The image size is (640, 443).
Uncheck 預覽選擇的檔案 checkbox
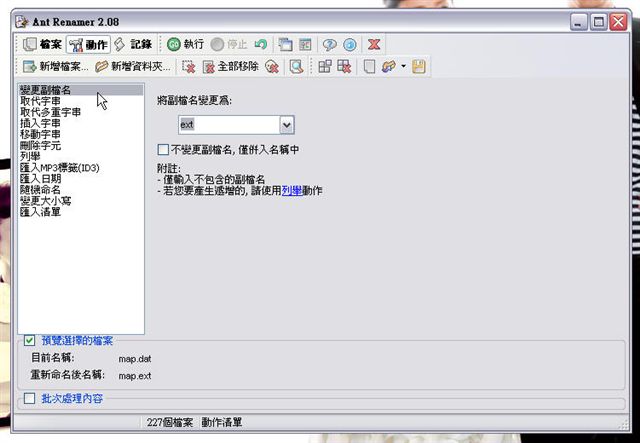click(29, 340)
